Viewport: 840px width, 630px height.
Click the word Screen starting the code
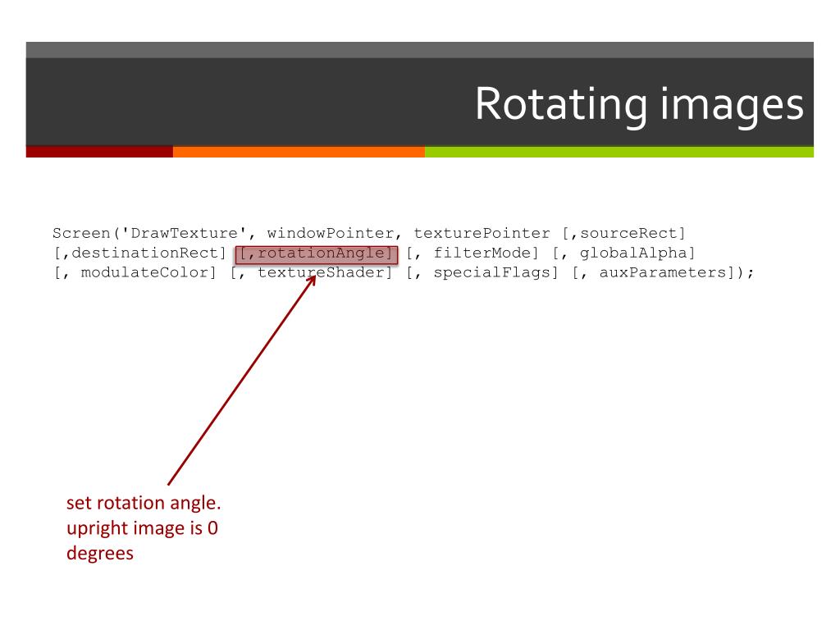click(81, 234)
